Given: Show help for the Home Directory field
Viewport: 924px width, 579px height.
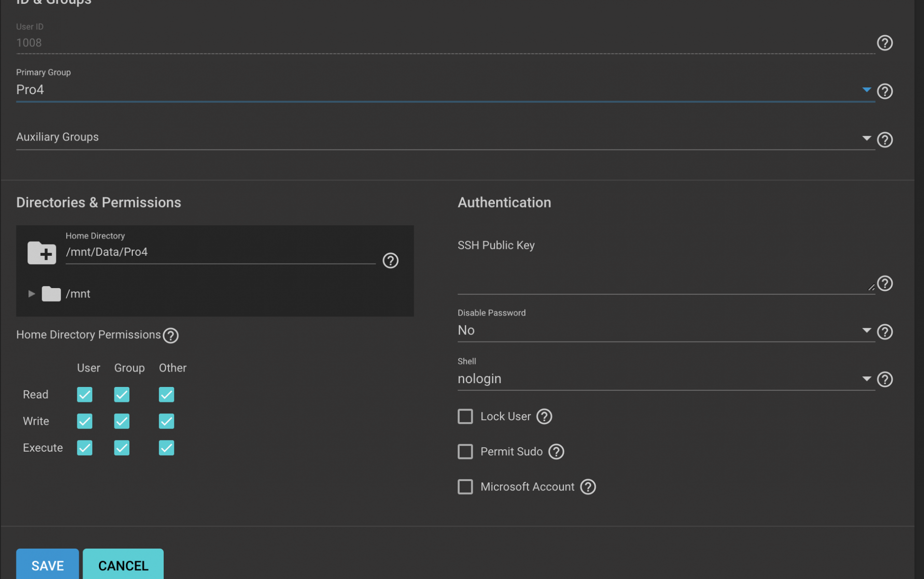Looking at the screenshot, I should (x=390, y=261).
